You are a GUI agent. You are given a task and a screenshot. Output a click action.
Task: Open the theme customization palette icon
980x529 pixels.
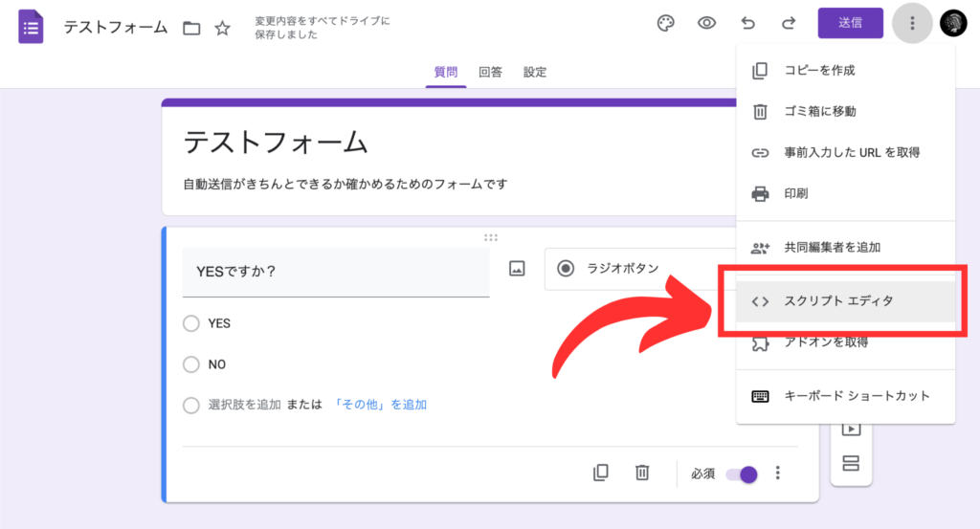[x=666, y=24]
